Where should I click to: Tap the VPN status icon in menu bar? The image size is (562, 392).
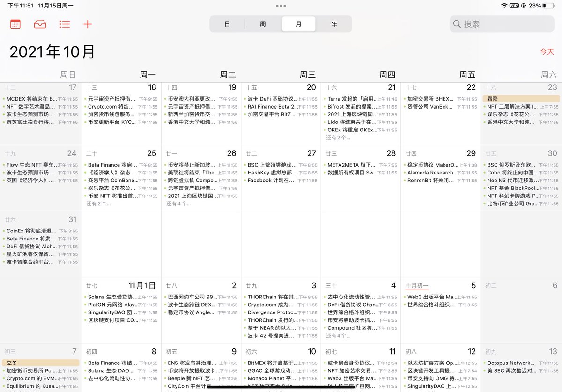515,6
